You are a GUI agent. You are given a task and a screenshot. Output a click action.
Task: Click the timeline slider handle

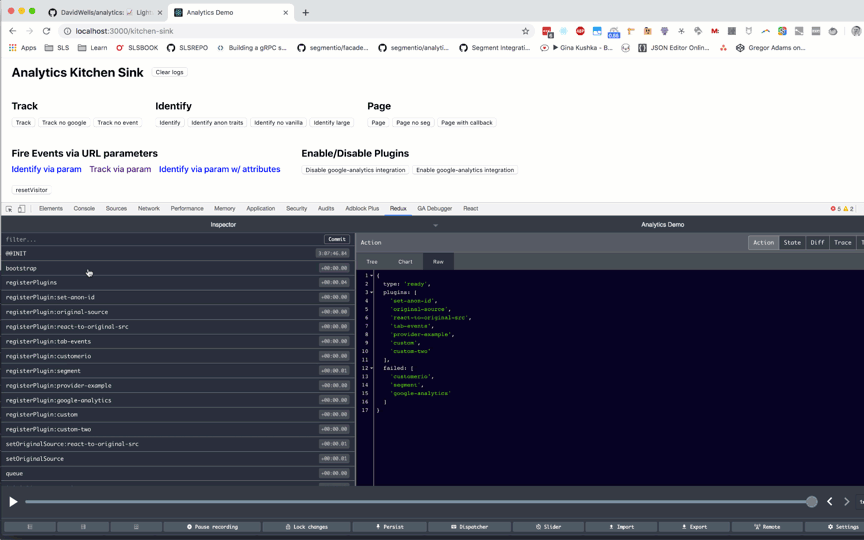click(x=811, y=501)
